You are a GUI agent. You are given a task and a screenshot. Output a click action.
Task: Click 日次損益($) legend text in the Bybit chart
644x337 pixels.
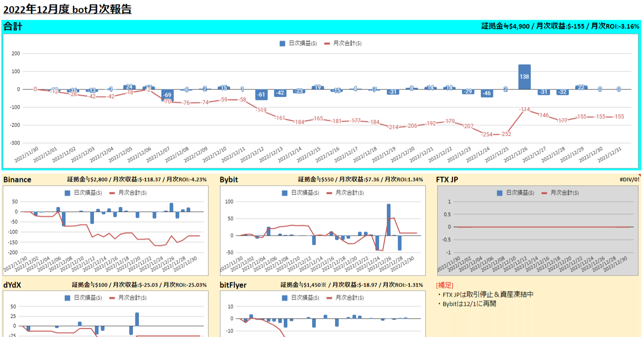[305, 193]
